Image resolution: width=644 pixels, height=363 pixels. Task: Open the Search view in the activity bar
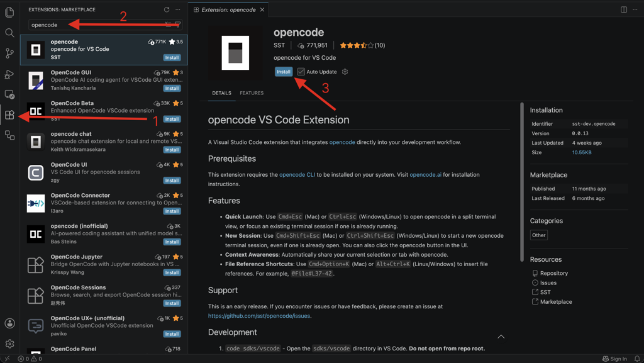(x=9, y=33)
